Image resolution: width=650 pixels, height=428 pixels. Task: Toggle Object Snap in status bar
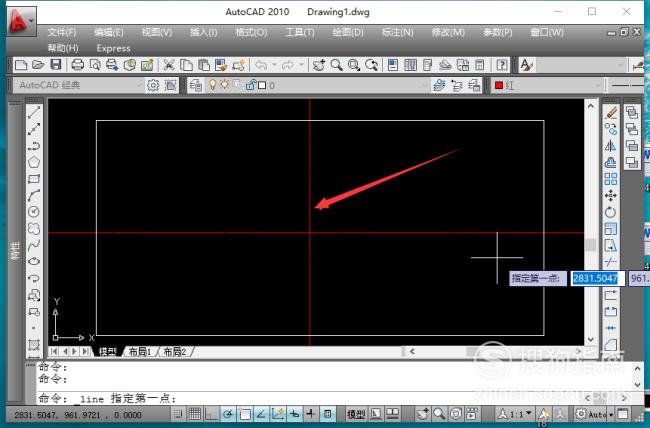coord(245,414)
